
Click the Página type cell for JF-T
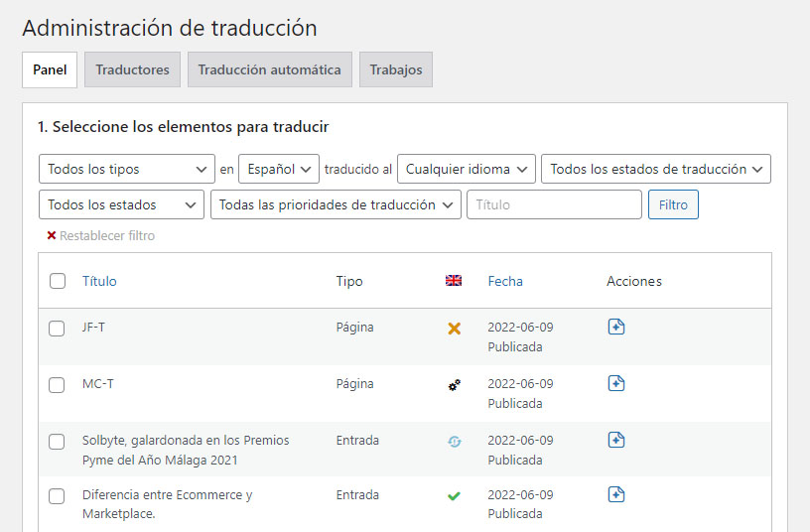tap(355, 327)
